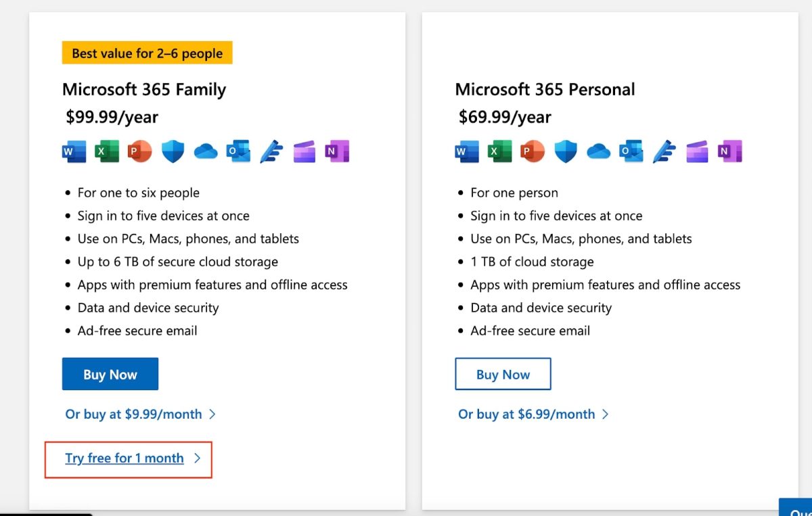Click the Word icon under Microsoft 365 Family
812x516 pixels.
[74, 151]
